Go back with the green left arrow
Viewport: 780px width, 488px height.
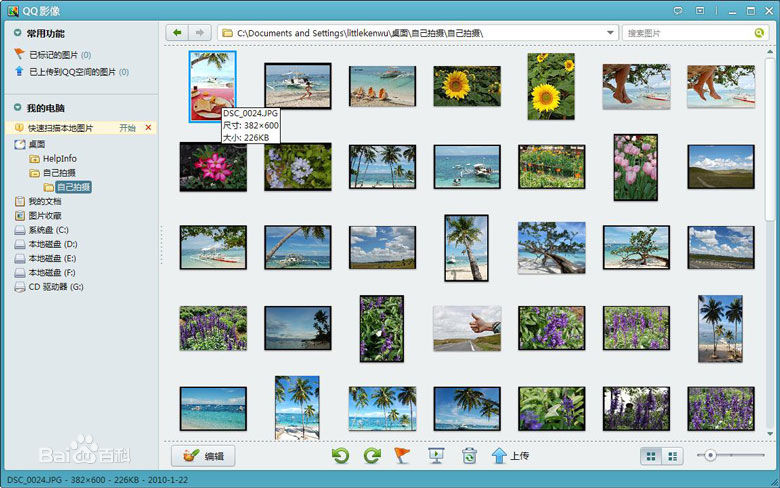(x=178, y=33)
